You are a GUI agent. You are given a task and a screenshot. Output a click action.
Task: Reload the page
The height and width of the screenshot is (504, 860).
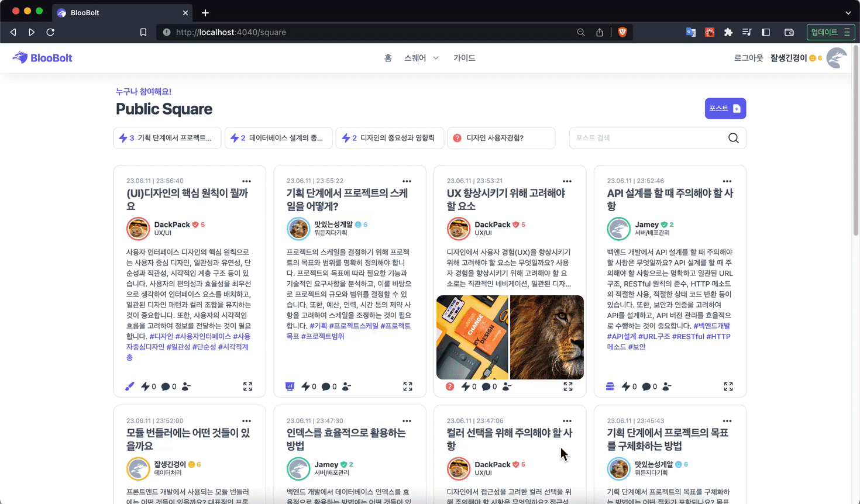(50, 32)
